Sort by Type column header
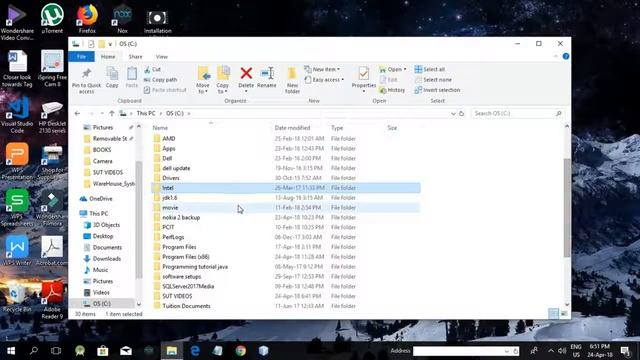This screenshot has width=640, height=360. tap(337, 128)
